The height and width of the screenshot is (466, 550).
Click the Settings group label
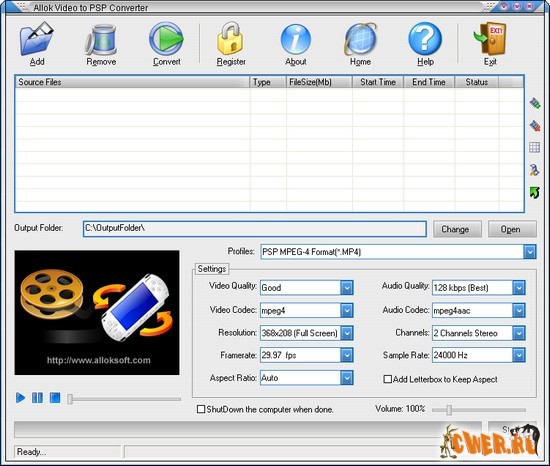(x=212, y=269)
